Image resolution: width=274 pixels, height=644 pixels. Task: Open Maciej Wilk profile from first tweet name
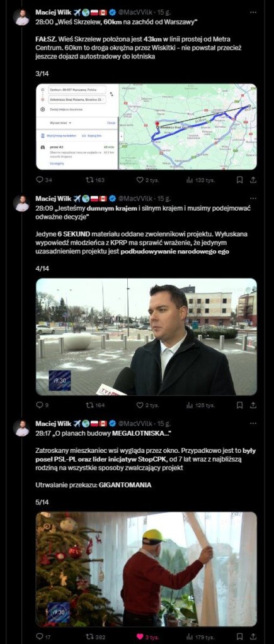[x=53, y=13]
